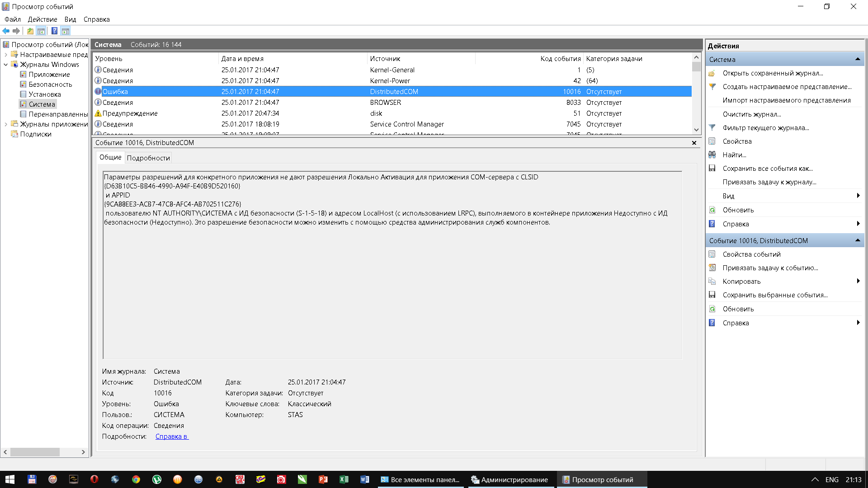Switch to the Подробности tab
Image resolution: width=868 pixels, height=488 pixels.
148,158
